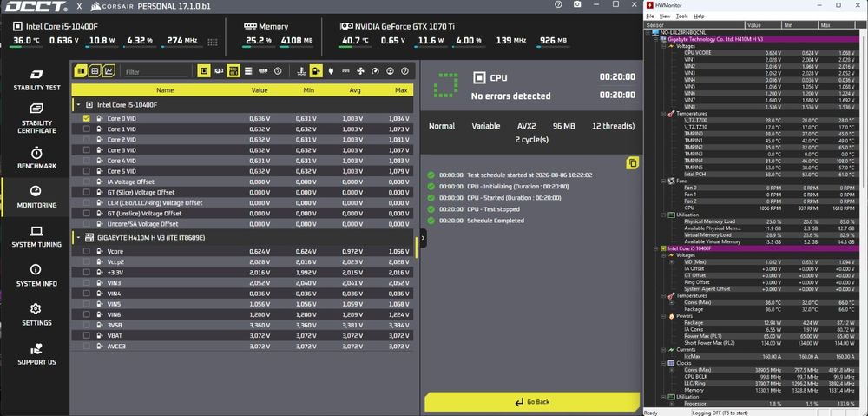Toggle the voltage sensor type icon

click(x=316, y=71)
